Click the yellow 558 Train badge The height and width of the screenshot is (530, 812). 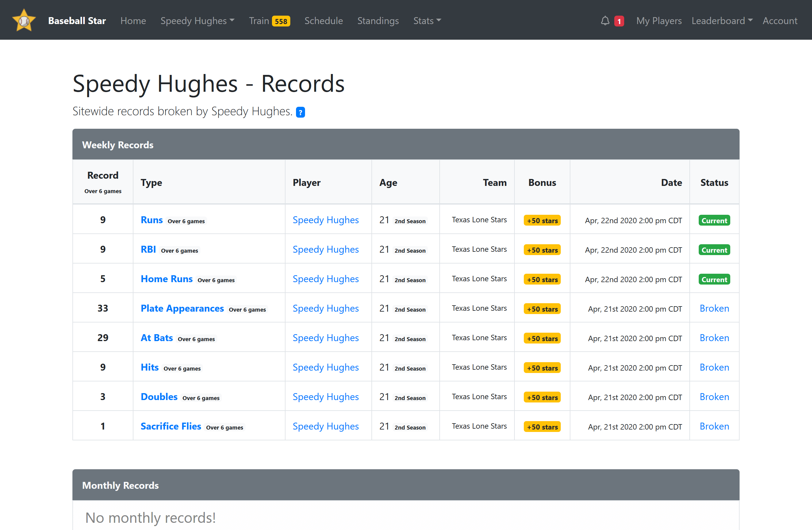click(281, 21)
